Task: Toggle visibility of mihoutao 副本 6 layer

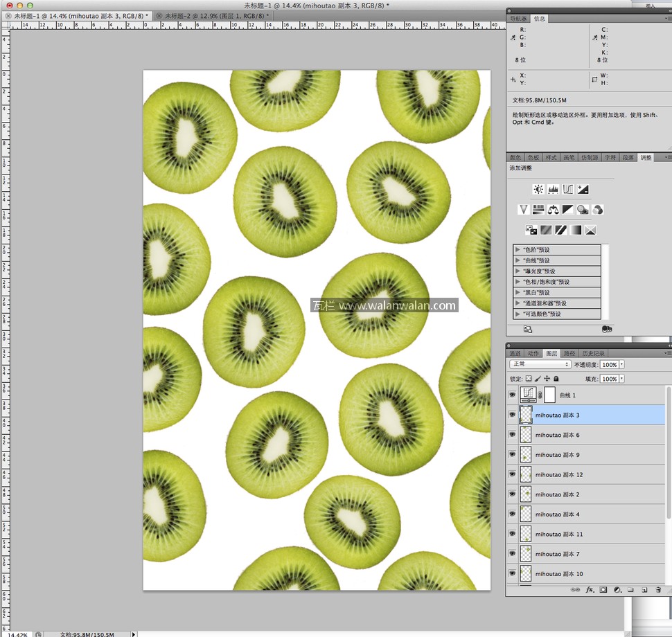Action: [513, 435]
